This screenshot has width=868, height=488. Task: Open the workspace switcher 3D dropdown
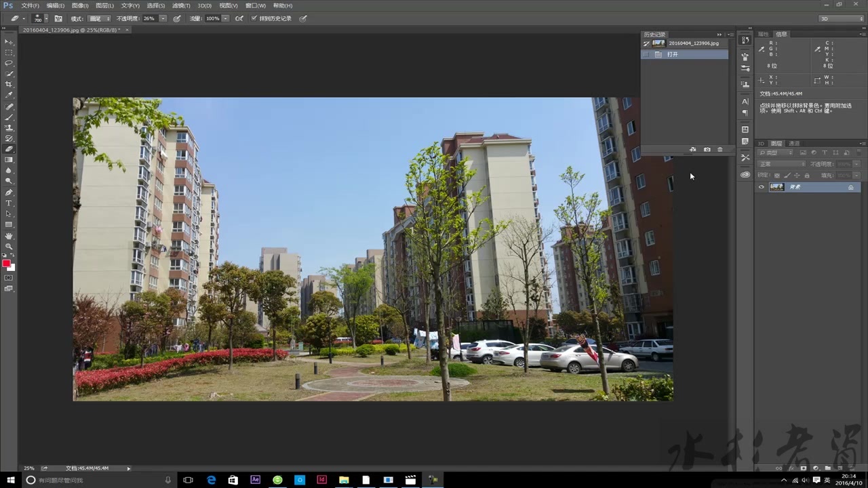point(841,18)
